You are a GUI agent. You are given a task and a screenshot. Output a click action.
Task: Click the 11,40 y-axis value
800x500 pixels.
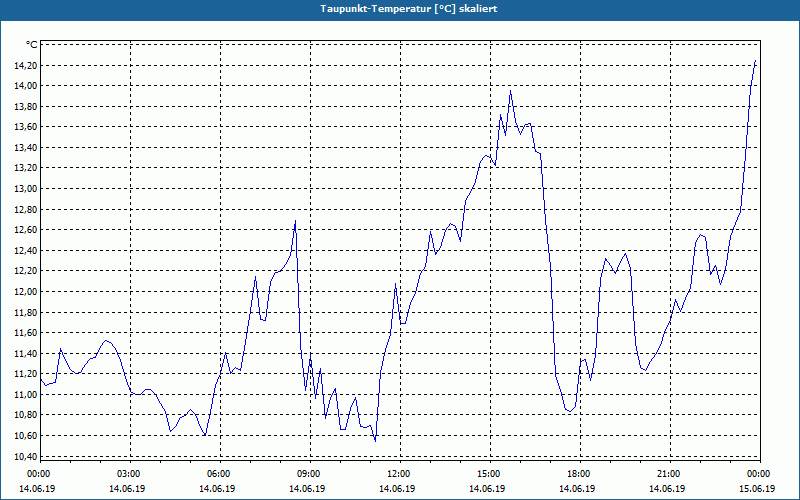tap(27, 354)
